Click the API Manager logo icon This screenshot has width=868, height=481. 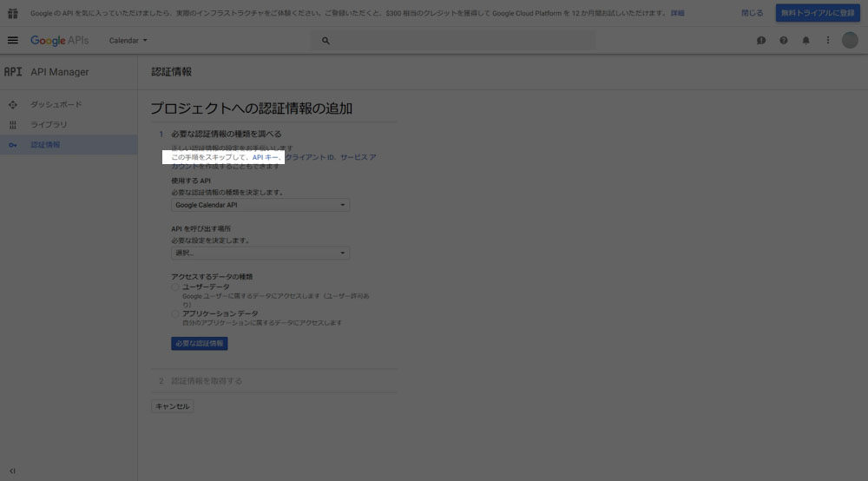[x=13, y=72]
